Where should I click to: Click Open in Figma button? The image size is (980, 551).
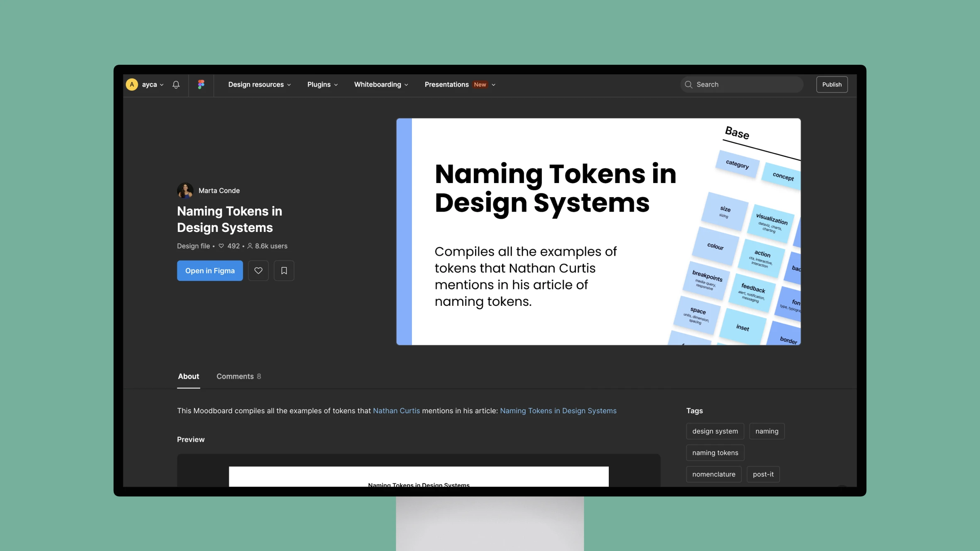[209, 270]
